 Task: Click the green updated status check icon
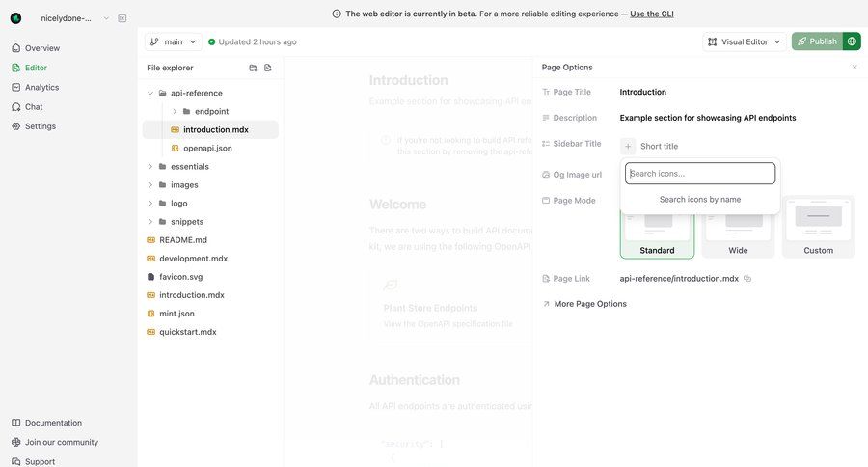tap(211, 42)
